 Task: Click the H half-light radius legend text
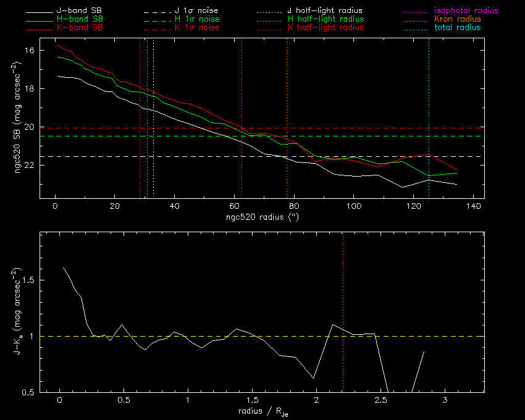coord(325,19)
